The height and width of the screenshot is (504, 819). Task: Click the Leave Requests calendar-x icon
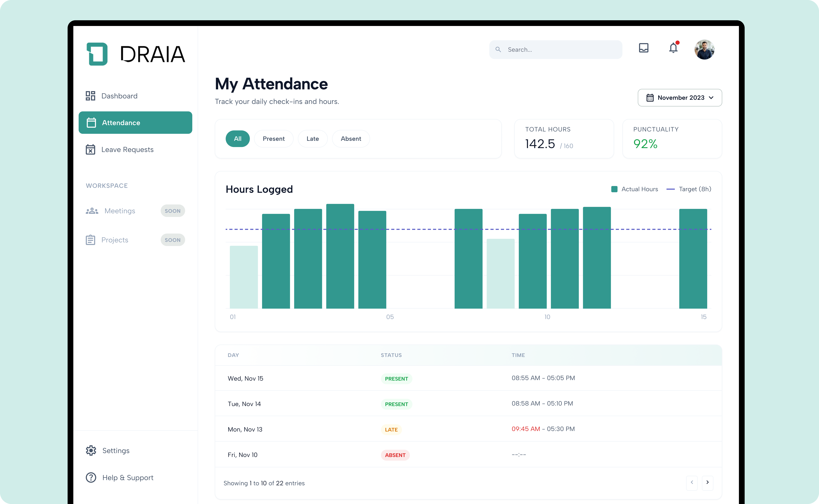pyautogui.click(x=90, y=149)
